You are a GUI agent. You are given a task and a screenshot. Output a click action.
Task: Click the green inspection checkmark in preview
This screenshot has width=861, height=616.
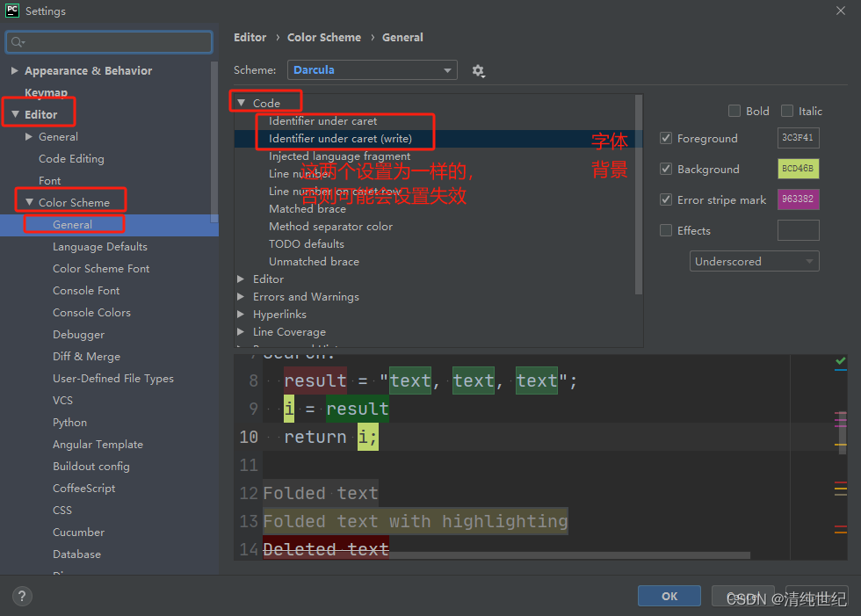[840, 360]
